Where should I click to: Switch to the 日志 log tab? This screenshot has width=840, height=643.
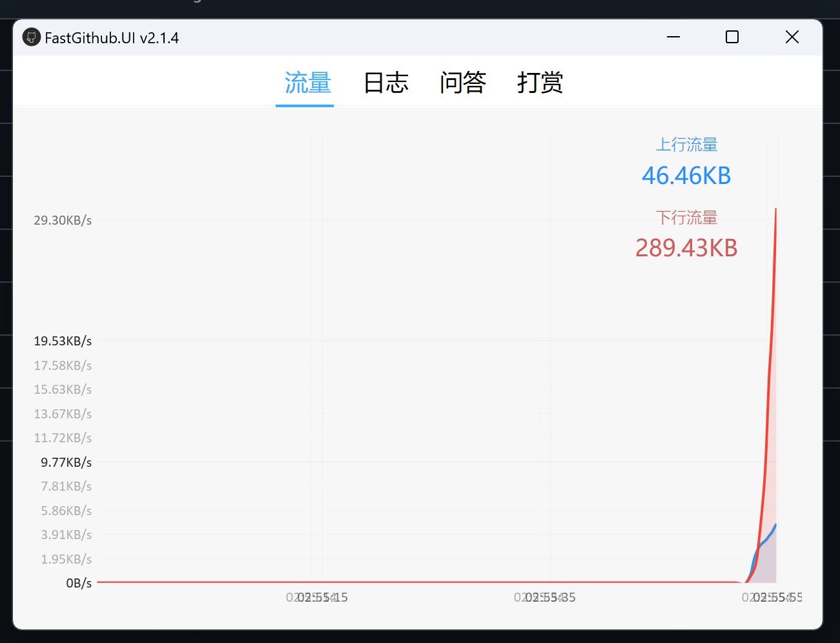point(385,83)
